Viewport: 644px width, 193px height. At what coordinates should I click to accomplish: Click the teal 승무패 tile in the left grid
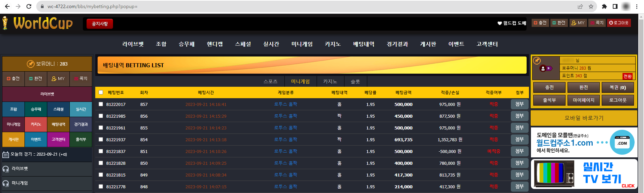click(36, 109)
